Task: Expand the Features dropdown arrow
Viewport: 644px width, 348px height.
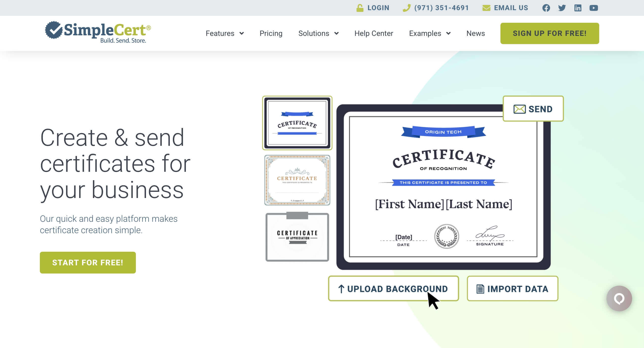Action: (242, 33)
